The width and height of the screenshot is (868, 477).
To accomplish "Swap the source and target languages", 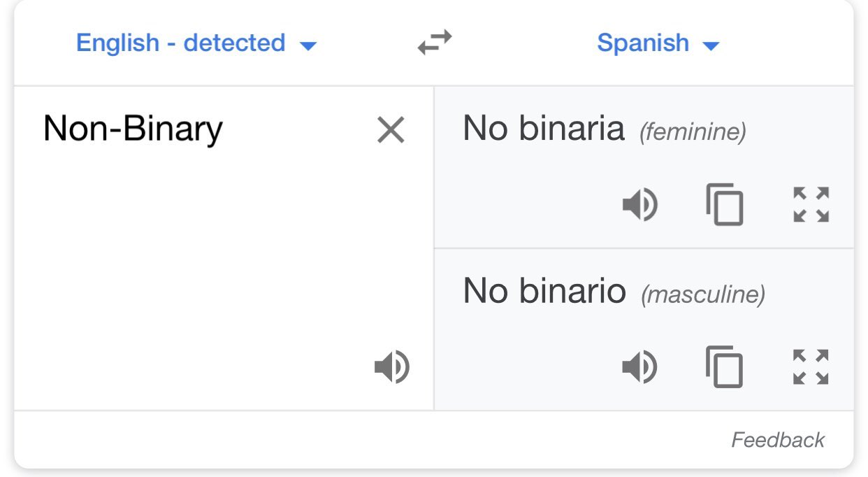I will coord(434,43).
